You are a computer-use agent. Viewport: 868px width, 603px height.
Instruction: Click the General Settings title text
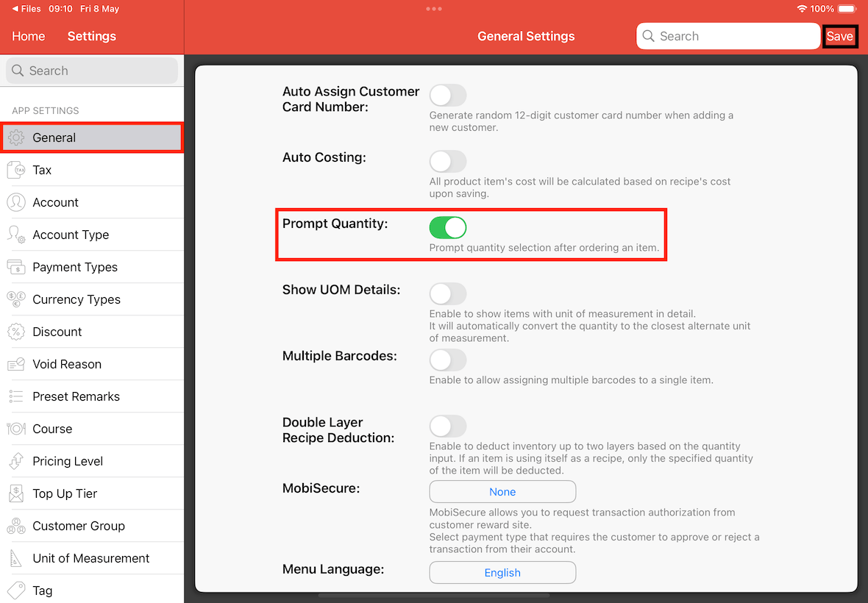pos(526,37)
